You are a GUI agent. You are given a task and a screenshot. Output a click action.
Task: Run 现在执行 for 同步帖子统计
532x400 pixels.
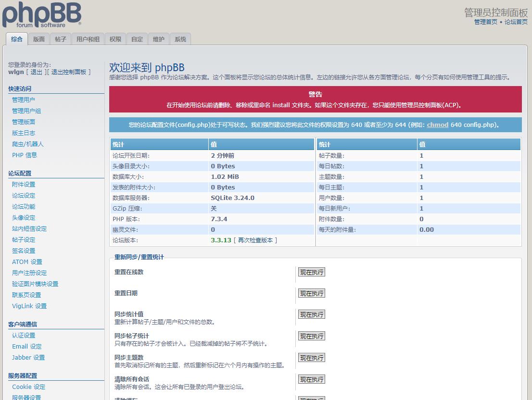click(312, 336)
